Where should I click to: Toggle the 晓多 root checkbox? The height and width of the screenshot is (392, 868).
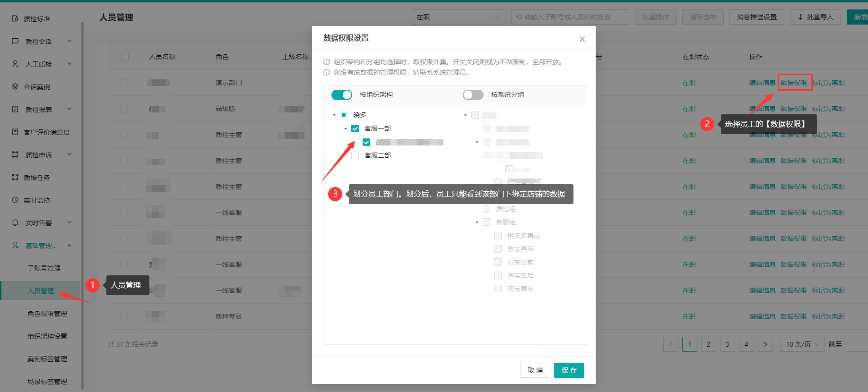click(x=344, y=115)
